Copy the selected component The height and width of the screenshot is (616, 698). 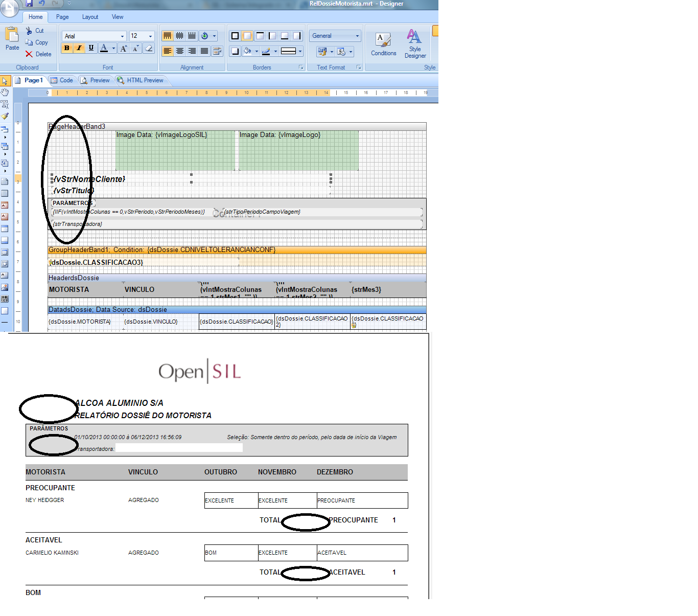pos(37,42)
